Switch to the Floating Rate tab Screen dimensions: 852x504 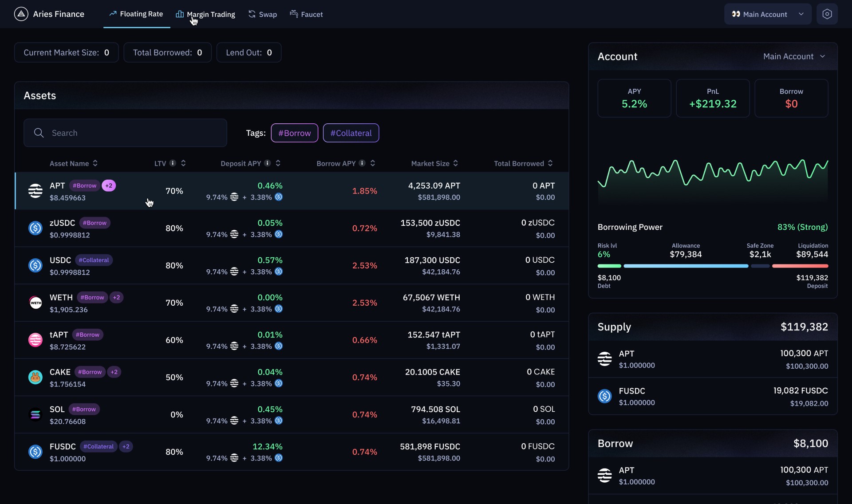(136, 14)
